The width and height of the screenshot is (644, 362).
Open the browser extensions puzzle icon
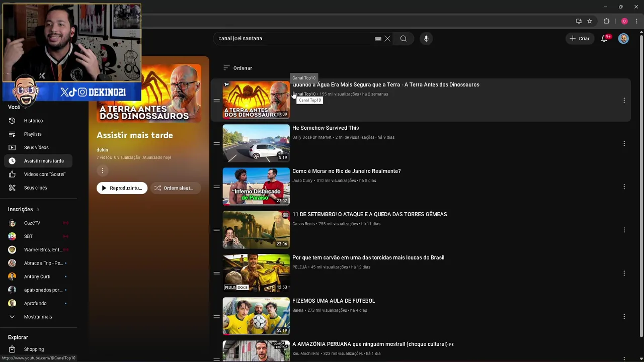(x=606, y=21)
